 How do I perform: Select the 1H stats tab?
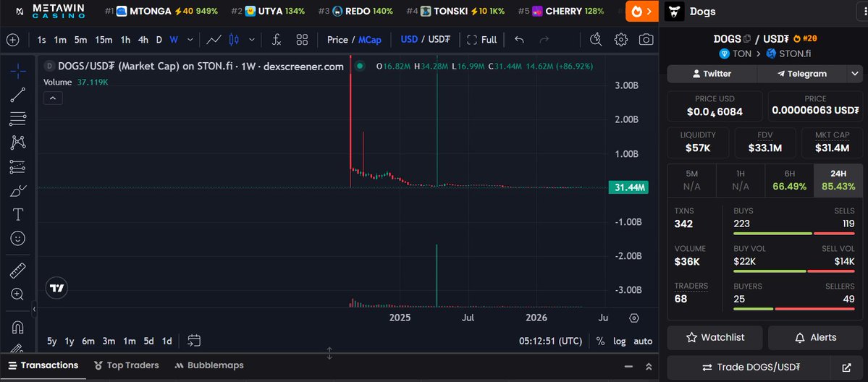[x=740, y=180]
